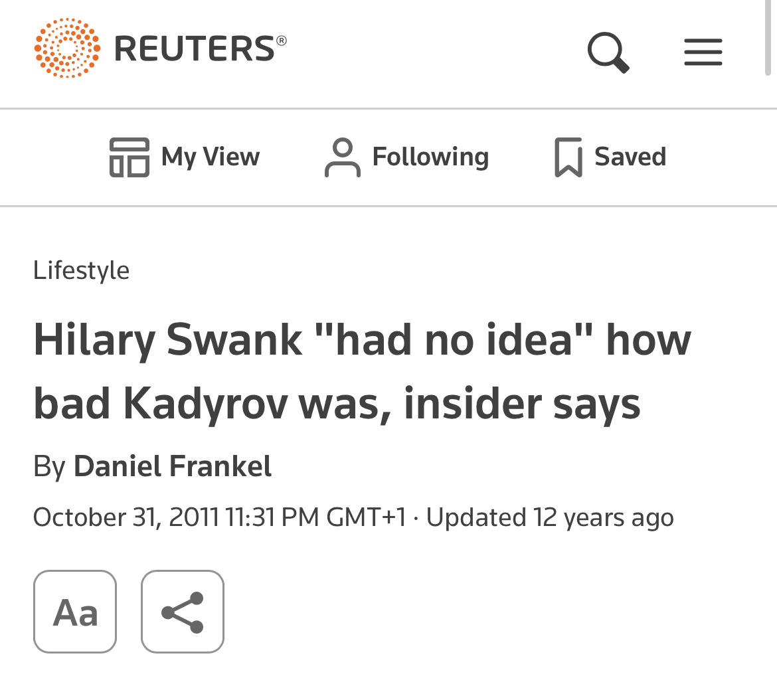Click the My View layout icon
Screen dimensions: 777x700
[129, 157]
